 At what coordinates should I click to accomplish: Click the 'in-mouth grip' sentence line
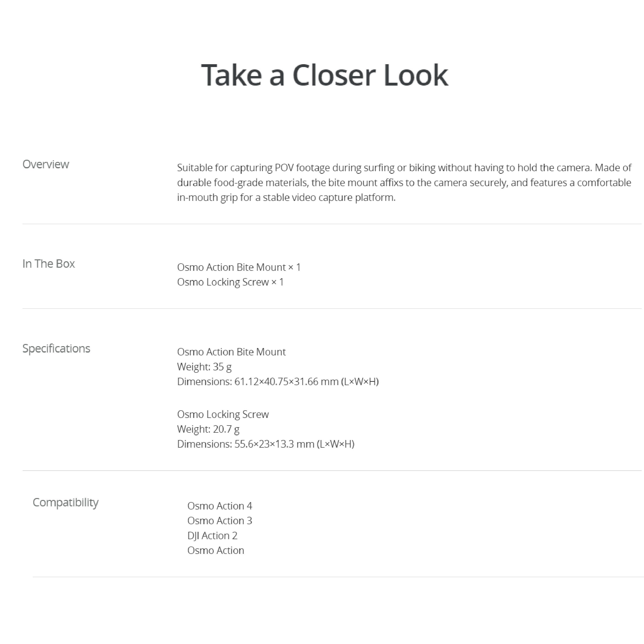tap(286, 197)
